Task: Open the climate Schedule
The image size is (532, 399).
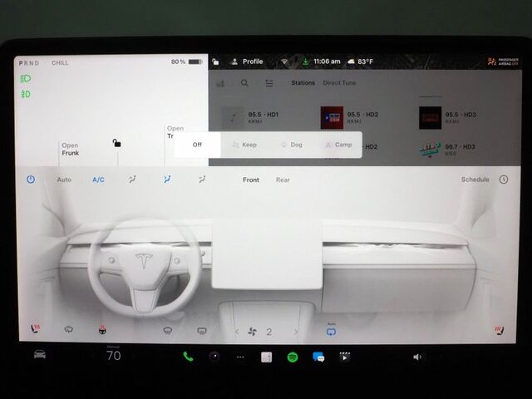Action: tap(475, 180)
